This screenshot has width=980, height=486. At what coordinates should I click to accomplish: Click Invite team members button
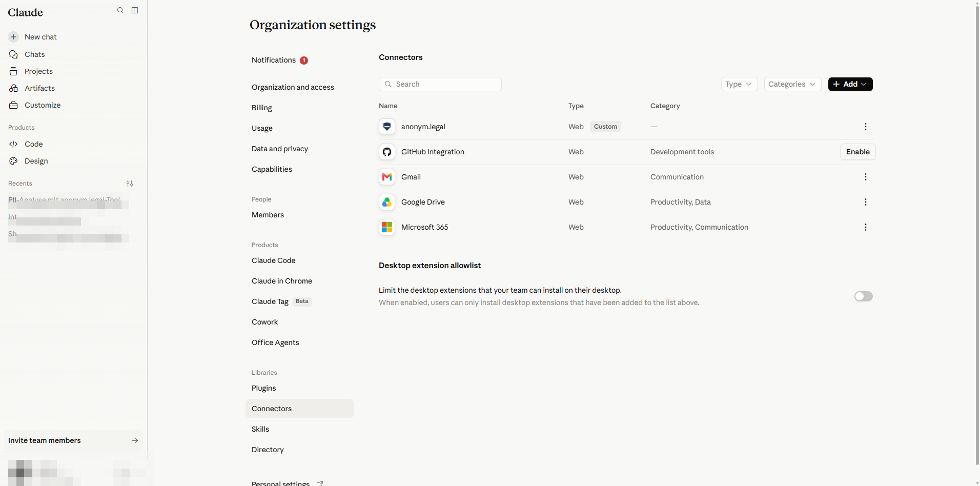coord(73,440)
